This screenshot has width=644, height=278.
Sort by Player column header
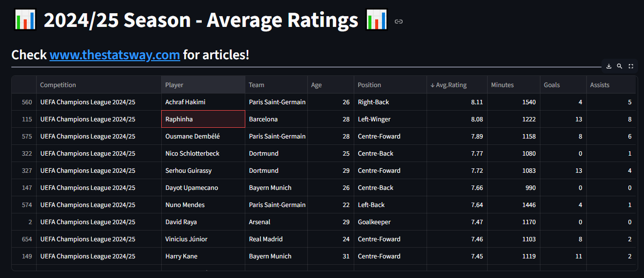tap(203, 85)
